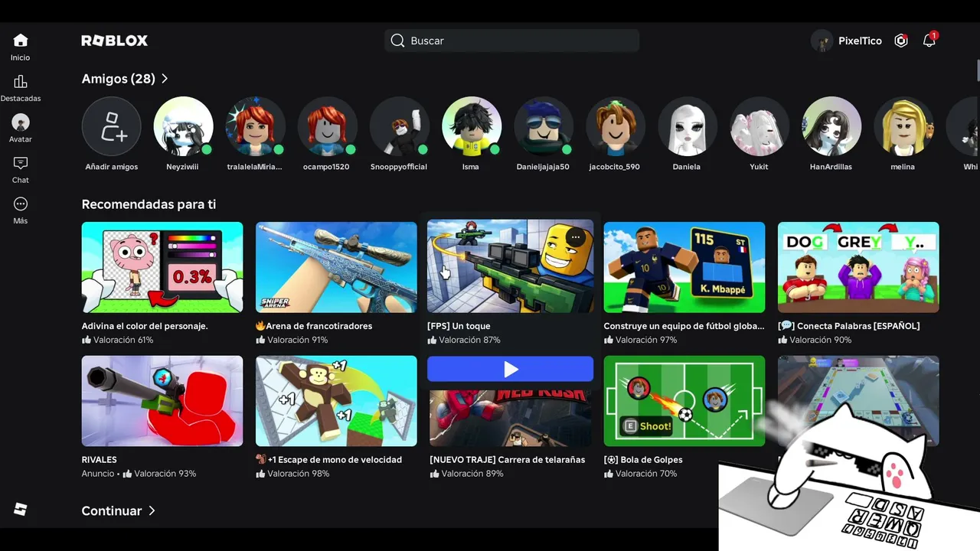The image size is (980, 551).
Task: Open friend jacobcito_590's avatar
Action: coord(616,126)
